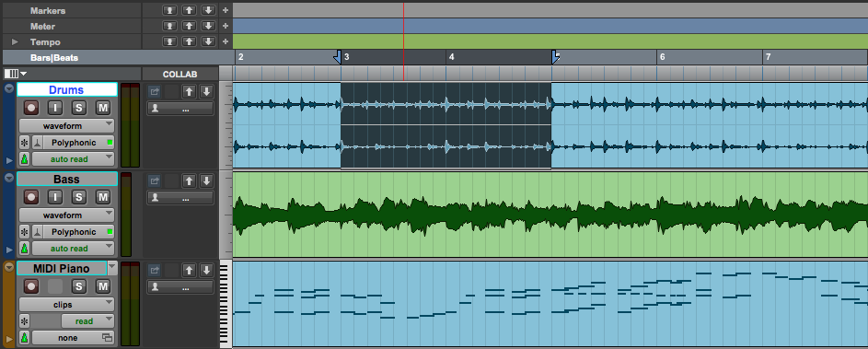Expand the Drums playlist lanes triangle
The height and width of the screenshot is (349, 868).
coord(9,160)
